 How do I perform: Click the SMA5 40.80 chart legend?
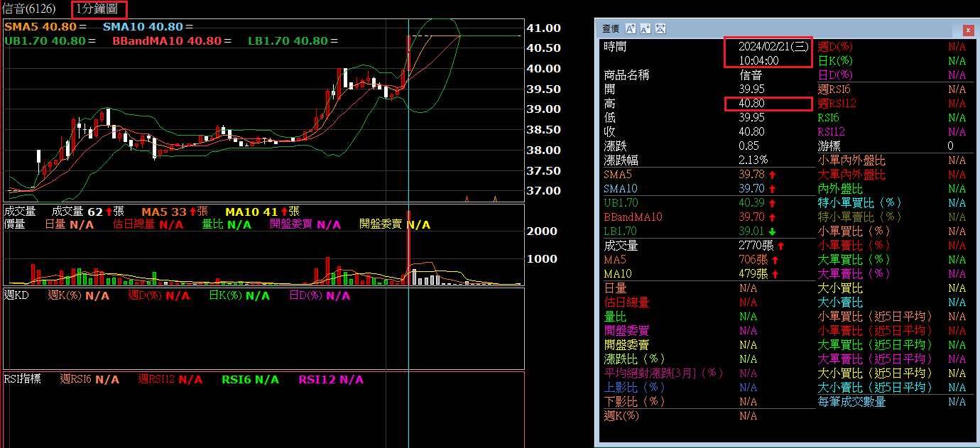[45, 28]
